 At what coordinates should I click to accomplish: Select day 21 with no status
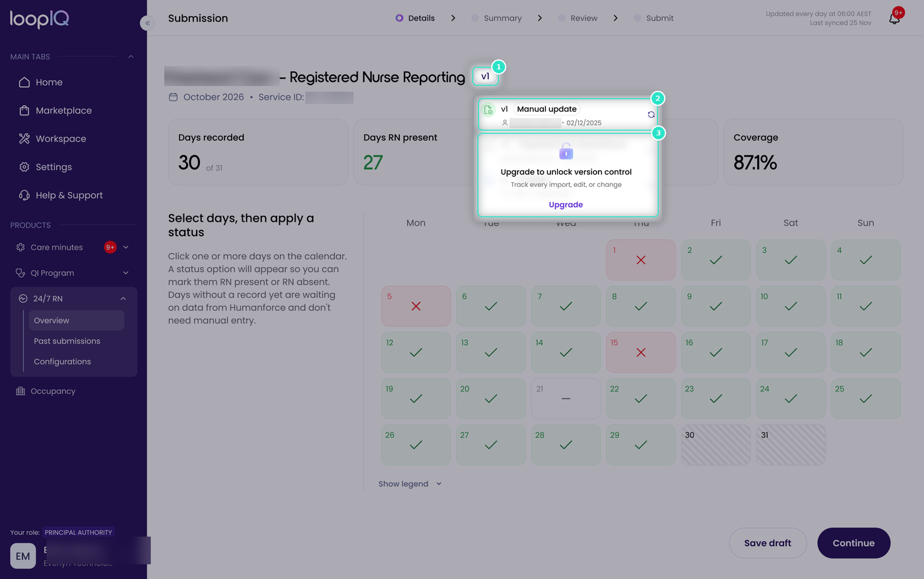(x=566, y=399)
